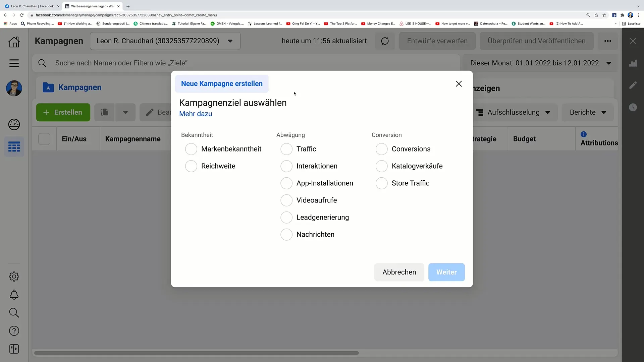Select the Leadgenerierung radio button
The image size is (644, 362).
(x=286, y=217)
